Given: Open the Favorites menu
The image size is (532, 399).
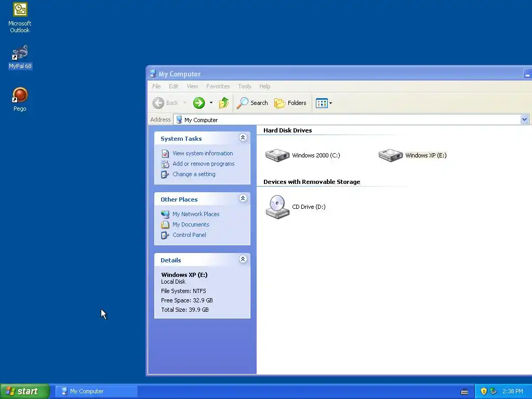Looking at the screenshot, I should pos(218,86).
